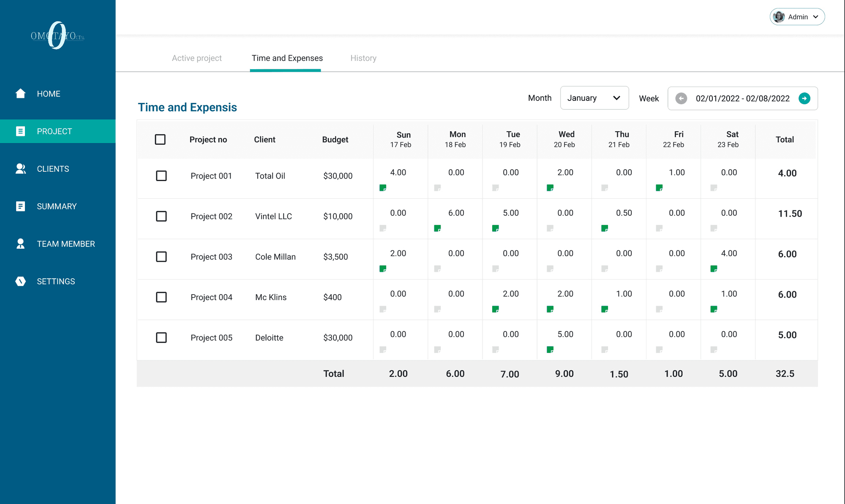Go to next week with green arrow
The image size is (845, 504).
(x=804, y=98)
